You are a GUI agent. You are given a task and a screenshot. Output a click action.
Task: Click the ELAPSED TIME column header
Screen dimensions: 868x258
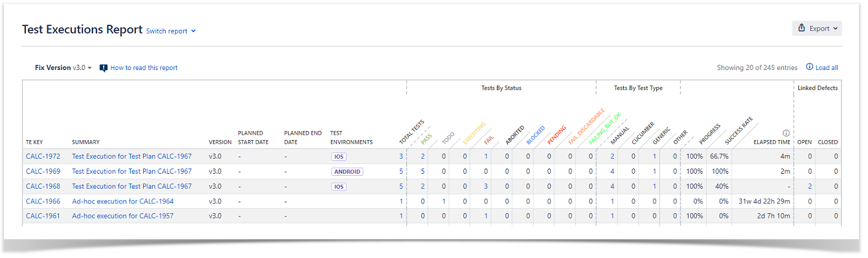(771, 142)
